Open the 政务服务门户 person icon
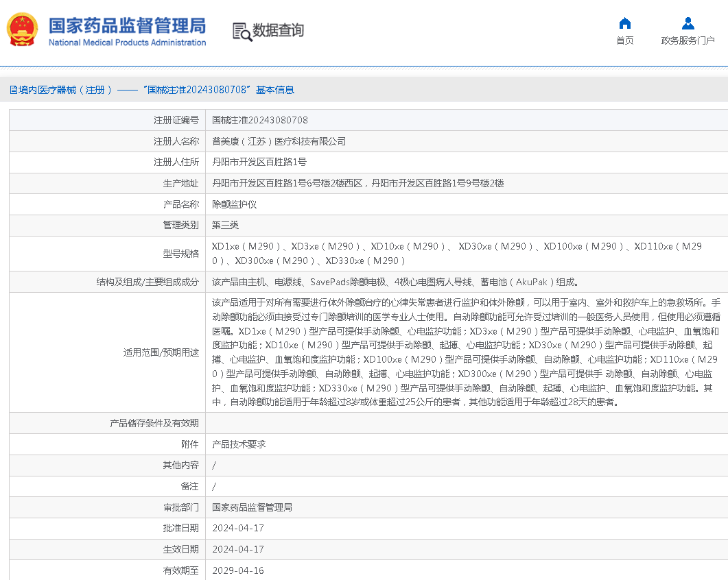 (x=688, y=23)
